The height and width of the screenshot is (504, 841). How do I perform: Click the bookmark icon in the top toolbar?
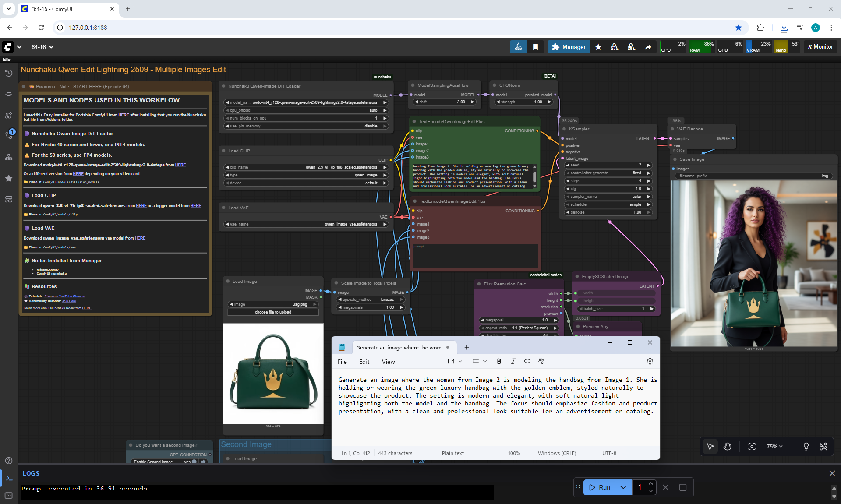click(535, 47)
